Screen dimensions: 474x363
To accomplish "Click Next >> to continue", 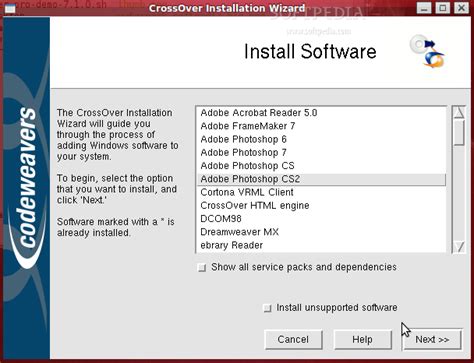I will 432,340.
